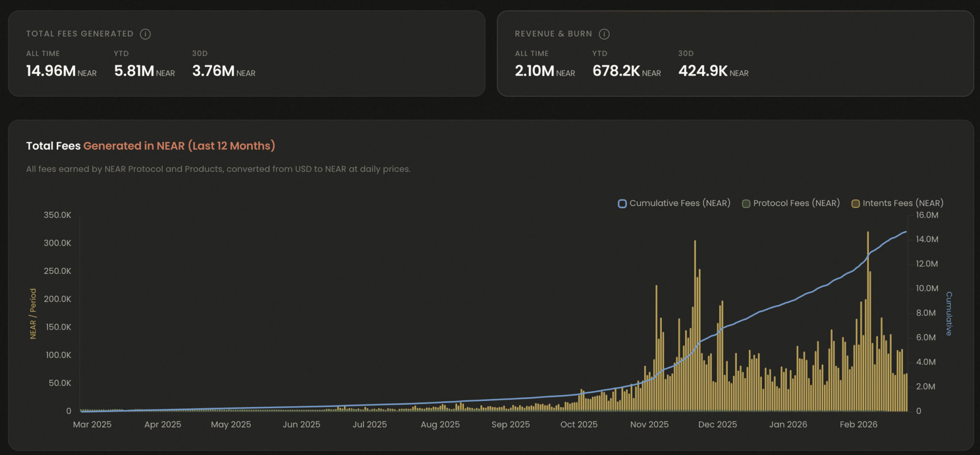The width and height of the screenshot is (980, 455).
Task: Click the 30D 424.9K NEAR revenue value
Action: [713, 71]
